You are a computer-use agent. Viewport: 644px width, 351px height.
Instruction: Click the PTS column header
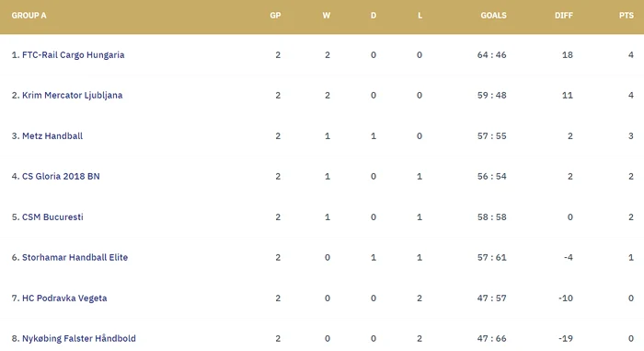point(627,16)
